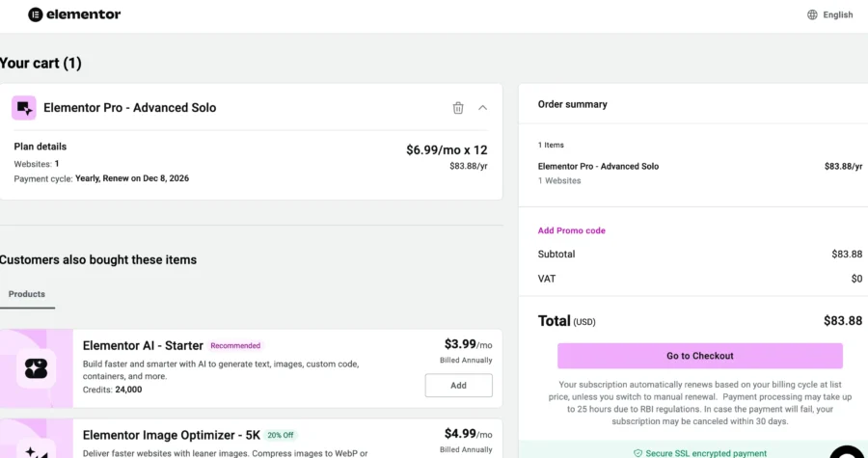Click "Credits: 24,000" text
868x458 pixels.
(113, 390)
